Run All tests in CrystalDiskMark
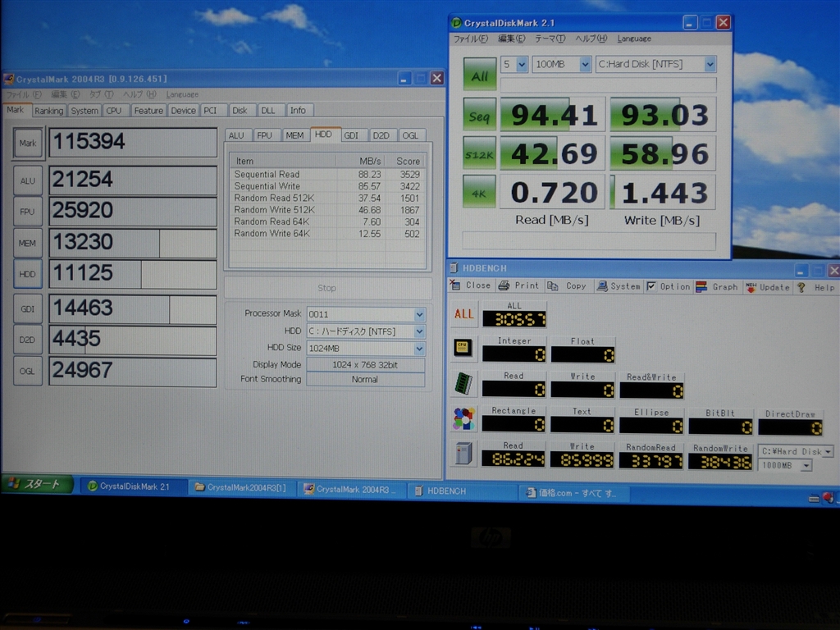Screen dimensions: 840x630 point(479,75)
